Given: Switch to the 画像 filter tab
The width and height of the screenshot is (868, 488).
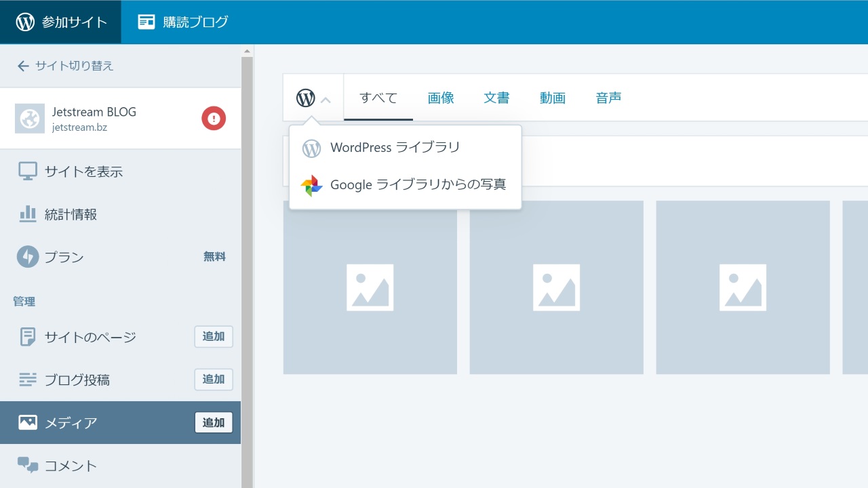Looking at the screenshot, I should (441, 98).
